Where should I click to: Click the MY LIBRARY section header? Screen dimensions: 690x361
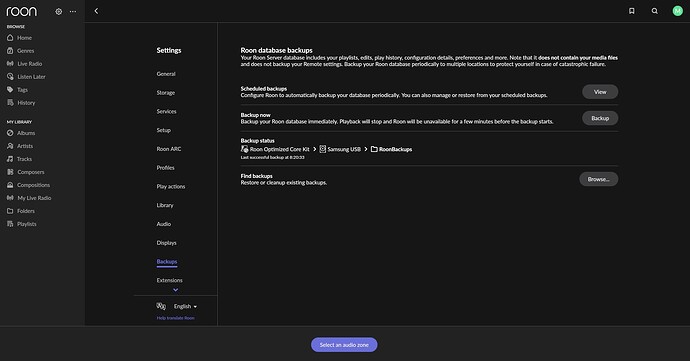19,122
